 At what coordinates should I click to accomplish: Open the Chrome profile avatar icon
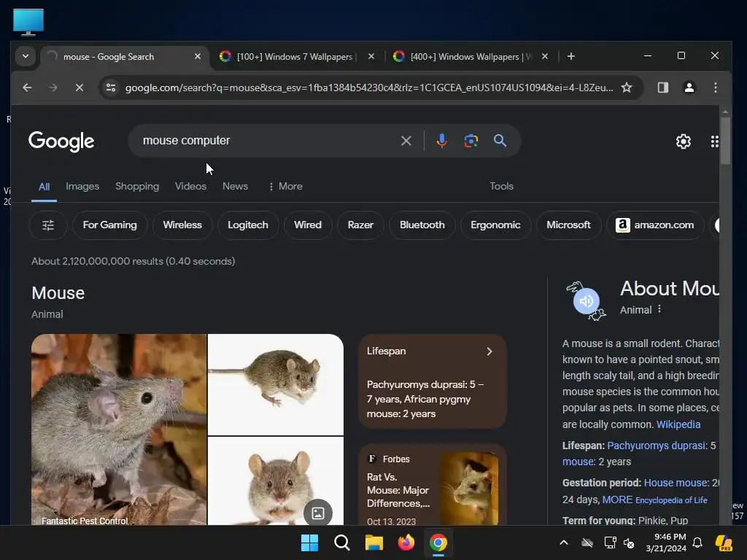pos(689,87)
